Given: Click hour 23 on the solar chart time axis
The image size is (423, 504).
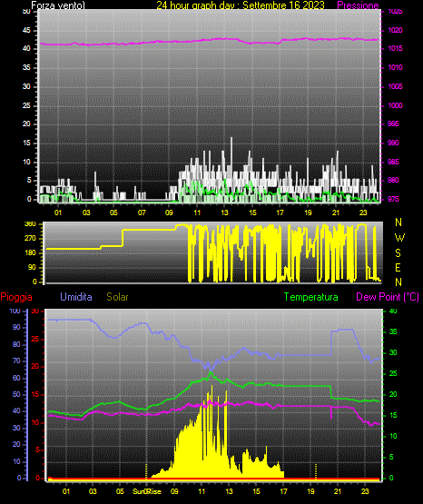Looking at the screenshot, I should (365, 491).
